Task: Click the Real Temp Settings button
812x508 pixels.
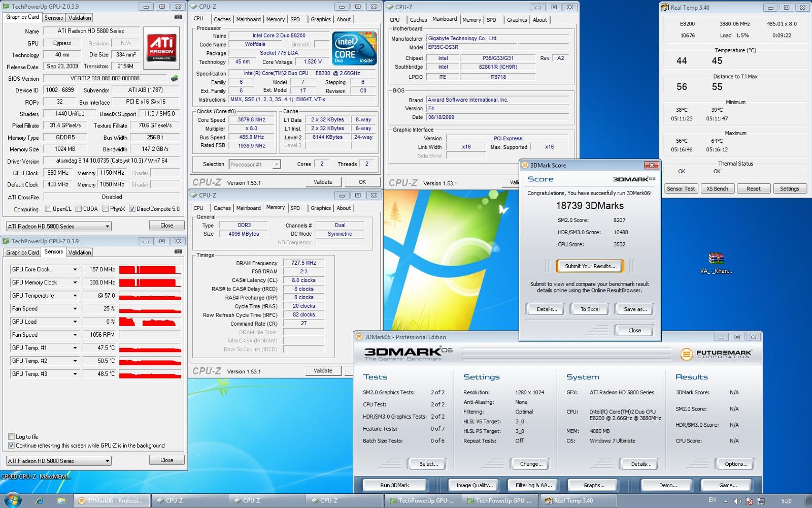Action: coord(789,188)
